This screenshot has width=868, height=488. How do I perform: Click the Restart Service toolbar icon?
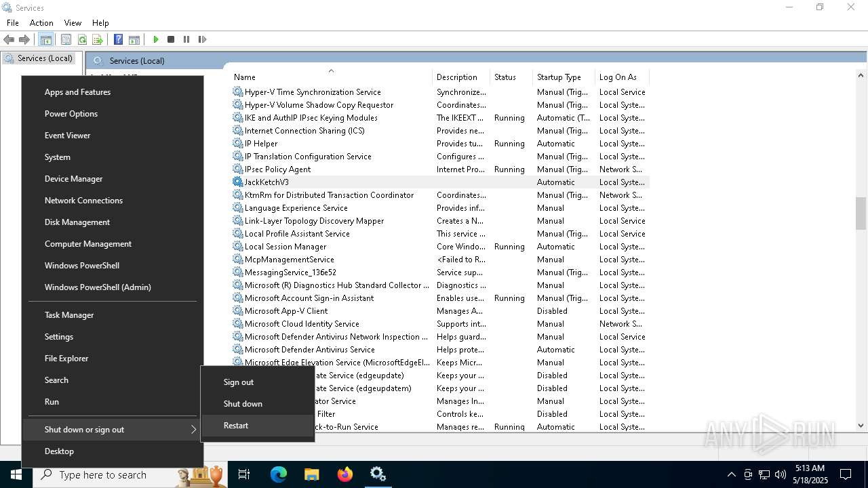pos(202,39)
